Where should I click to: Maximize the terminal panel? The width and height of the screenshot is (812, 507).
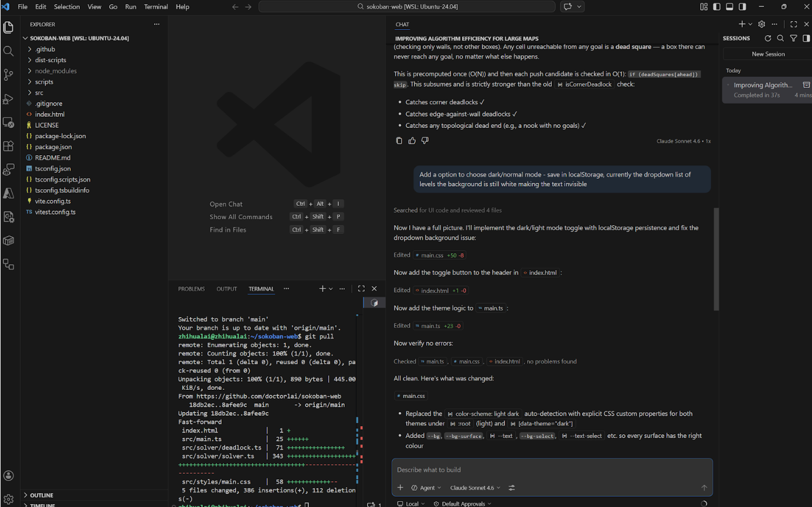point(361,288)
